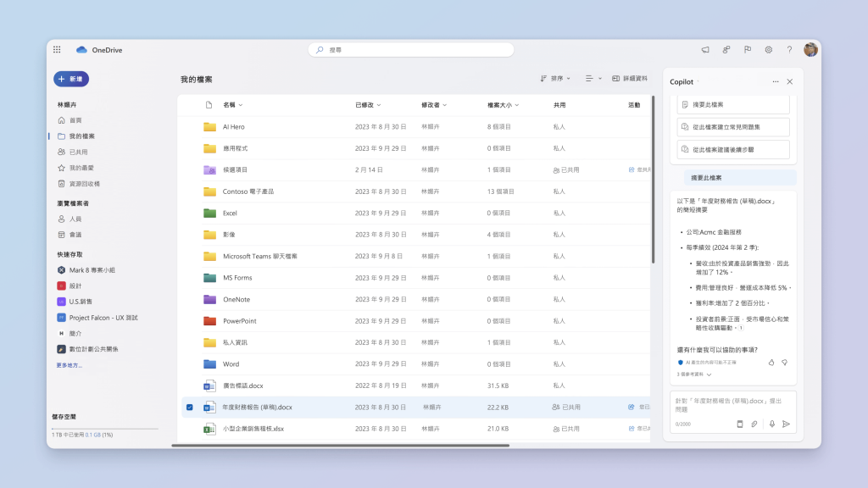Give thumbs up to Copilot response
Image resolution: width=868 pixels, height=488 pixels.
(771, 363)
